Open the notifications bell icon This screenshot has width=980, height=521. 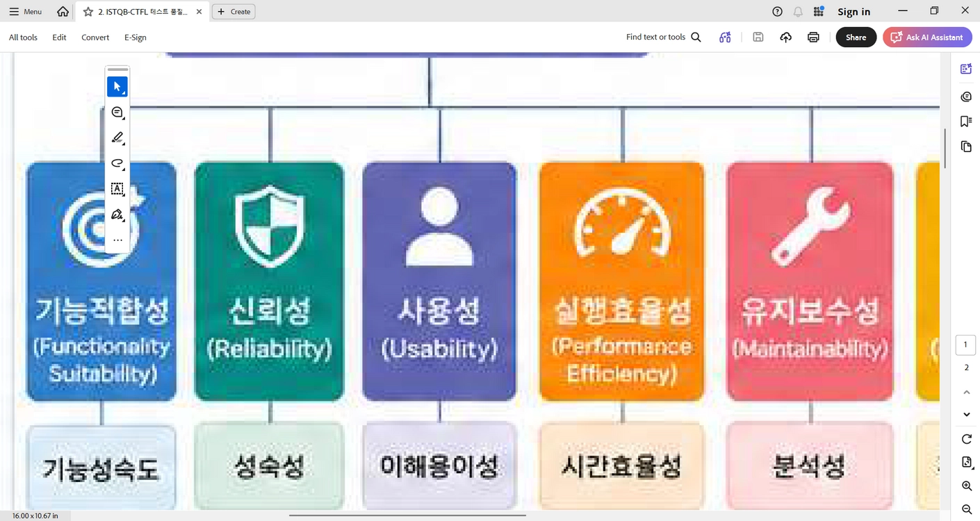[798, 12]
